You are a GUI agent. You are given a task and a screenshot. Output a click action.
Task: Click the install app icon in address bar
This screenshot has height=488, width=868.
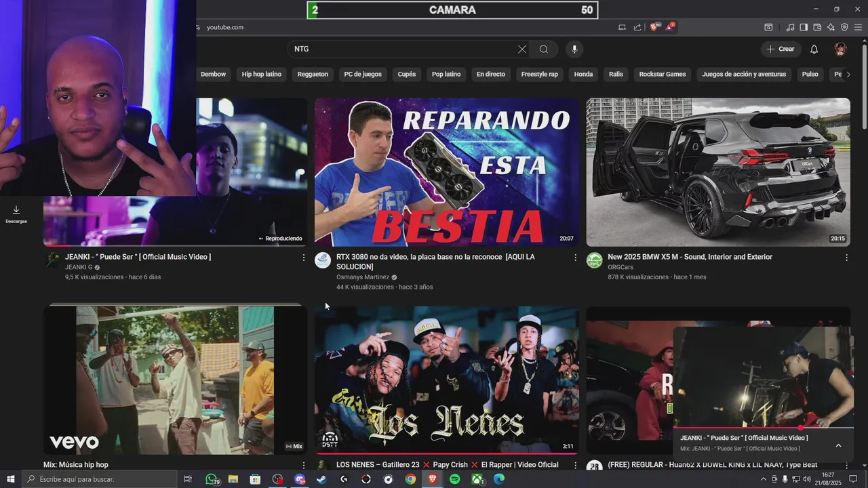(x=622, y=27)
